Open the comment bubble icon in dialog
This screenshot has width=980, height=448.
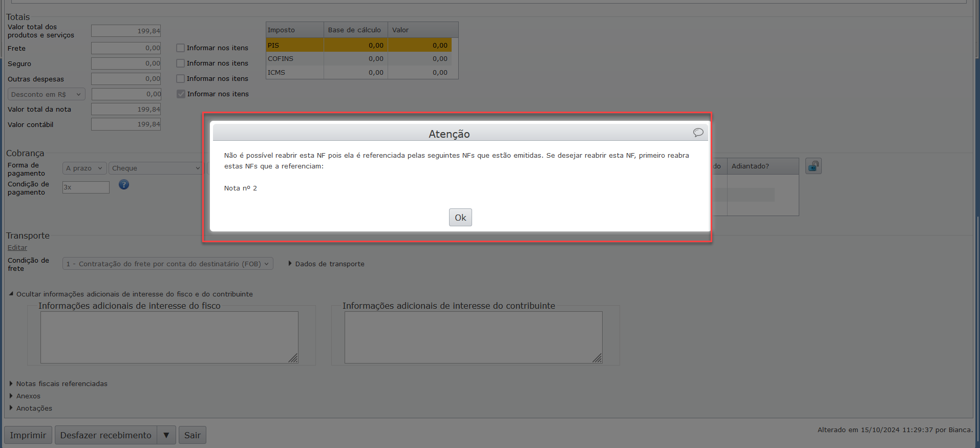pos(698,133)
